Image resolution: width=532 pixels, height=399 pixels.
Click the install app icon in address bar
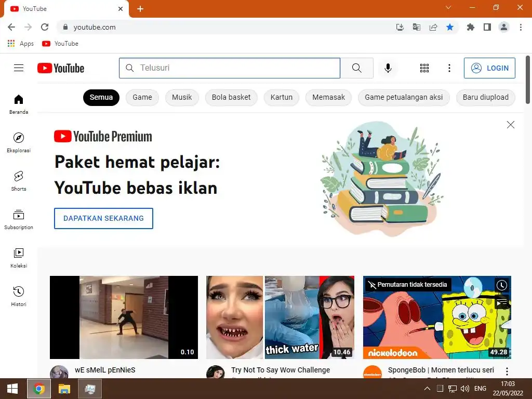(x=400, y=27)
